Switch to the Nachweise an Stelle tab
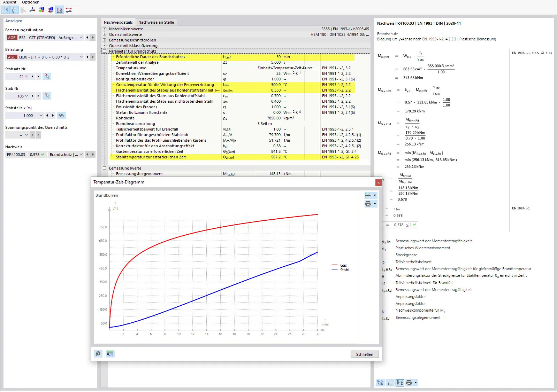The width and height of the screenshot is (557, 392). tap(156, 22)
